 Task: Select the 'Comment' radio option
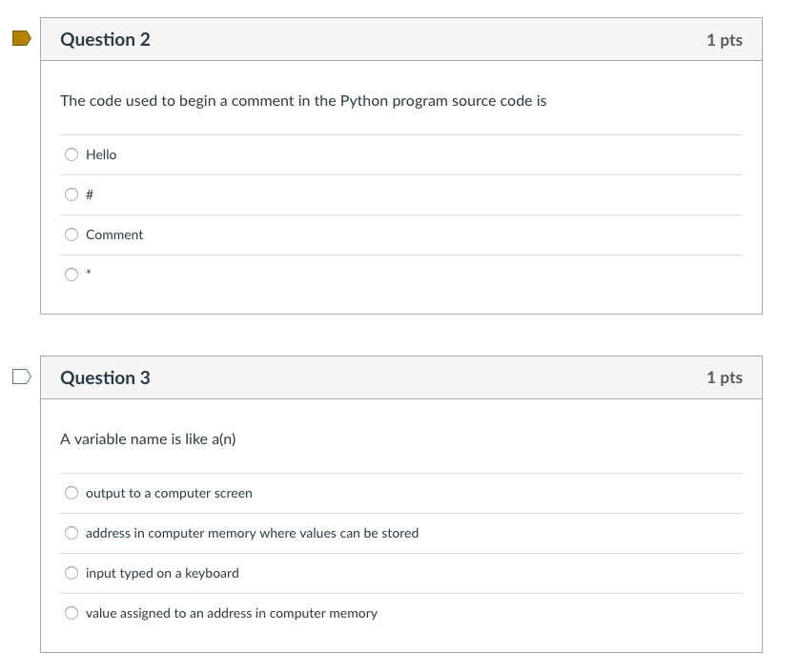click(72, 234)
